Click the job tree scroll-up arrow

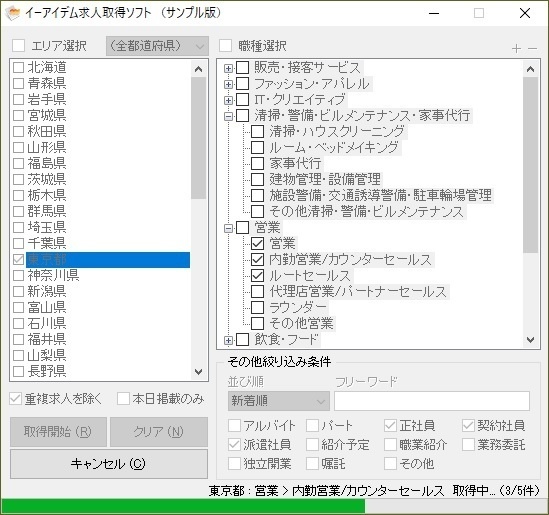(530, 69)
